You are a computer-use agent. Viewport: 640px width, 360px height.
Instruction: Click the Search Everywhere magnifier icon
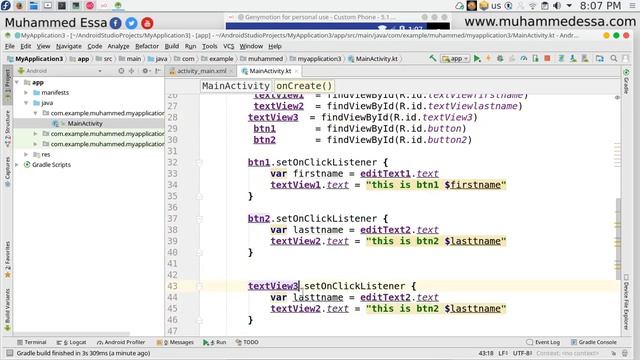coord(613,59)
